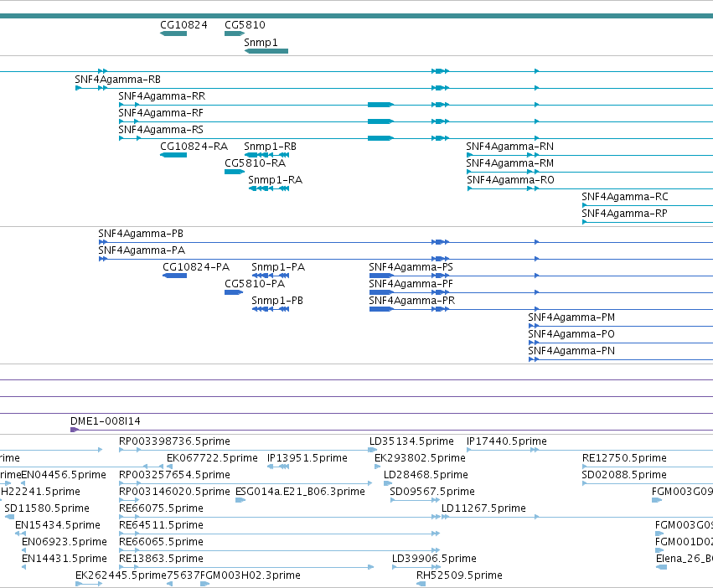Click the EN14431.5prime EST label
Viewport: 713px width, 588px height.
pos(65,560)
